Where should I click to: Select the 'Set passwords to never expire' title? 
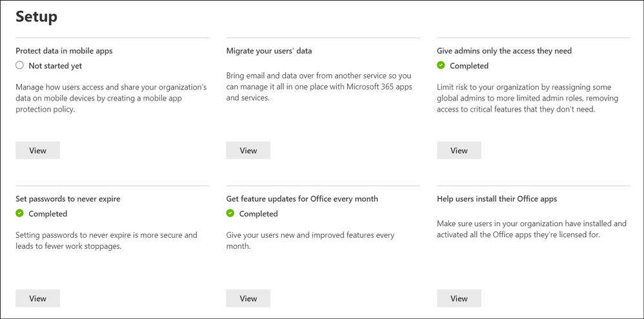pyautogui.click(x=68, y=199)
